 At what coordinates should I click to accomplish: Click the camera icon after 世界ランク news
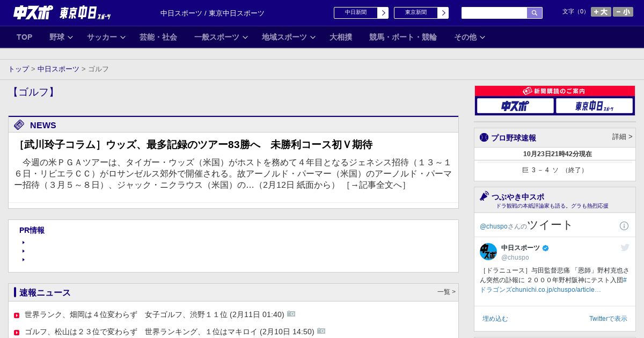coord(291,314)
